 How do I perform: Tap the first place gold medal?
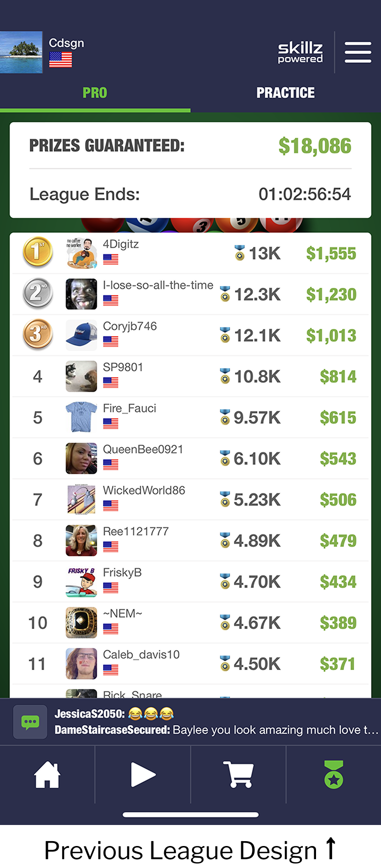pyautogui.click(x=38, y=252)
